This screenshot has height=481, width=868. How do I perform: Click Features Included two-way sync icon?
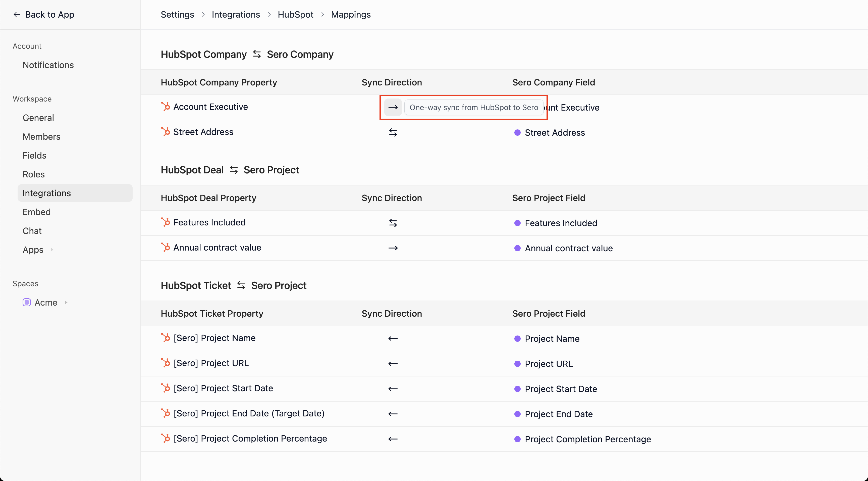pyautogui.click(x=393, y=223)
